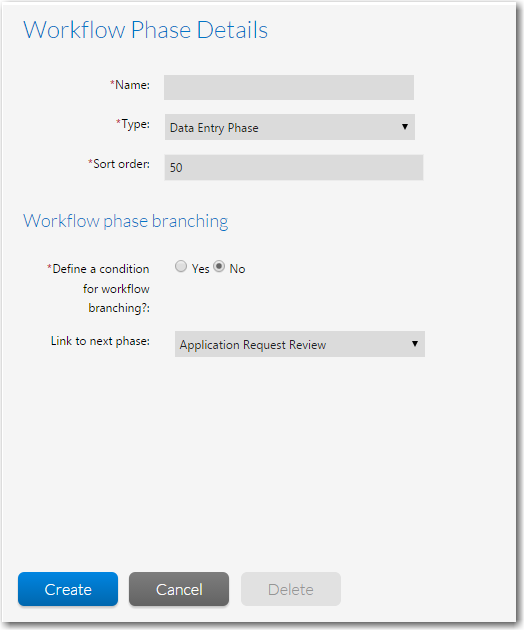Click into the Name text field
Screen dimensions: 524x630
click(x=289, y=87)
